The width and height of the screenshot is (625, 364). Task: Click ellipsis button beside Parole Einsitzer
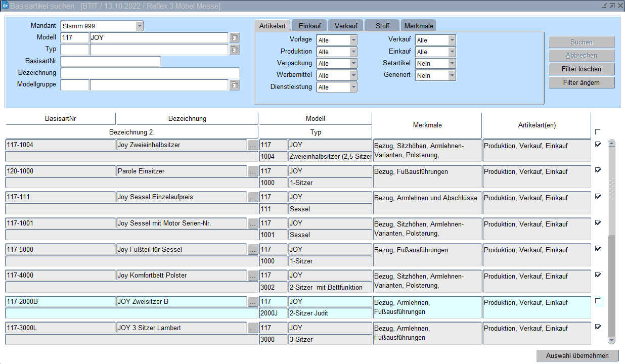point(253,171)
